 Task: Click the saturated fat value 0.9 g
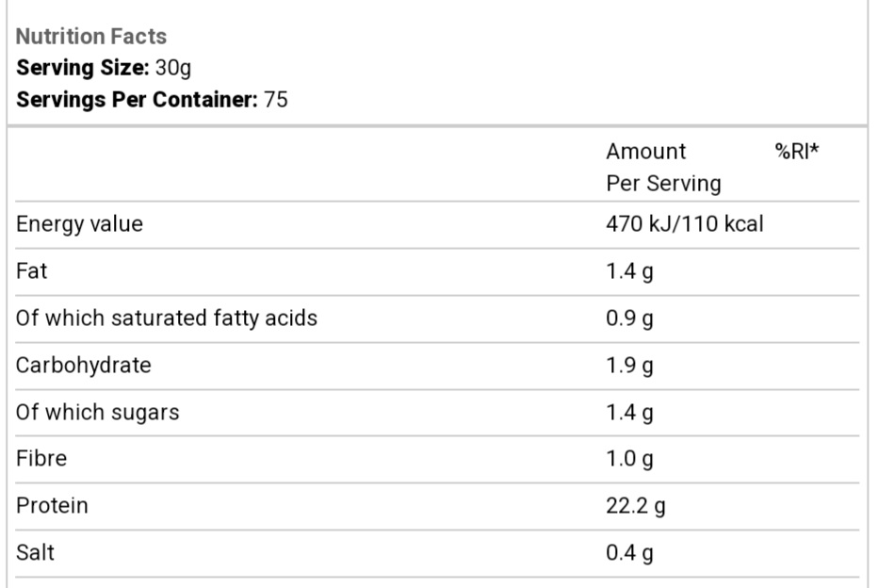coord(629,318)
